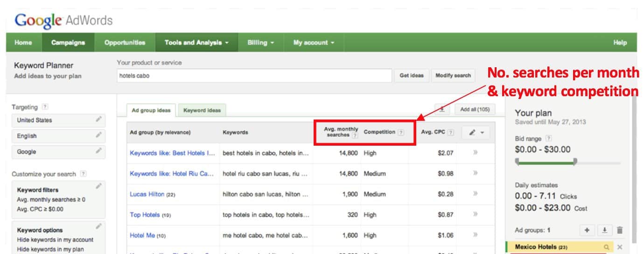644x254 pixels.
Task: Click help icon beside Competition header
Action: point(401,132)
